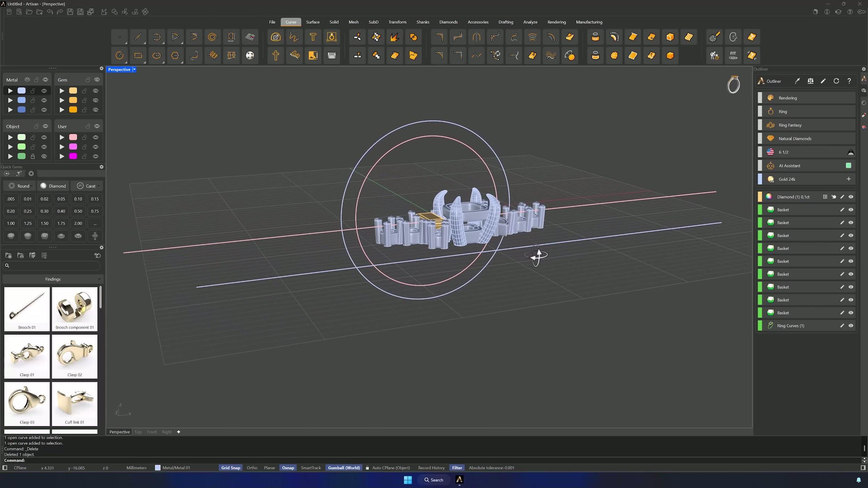Click the Artisan app in the taskbar
Image resolution: width=868 pixels, height=488 pixels.
click(459, 480)
